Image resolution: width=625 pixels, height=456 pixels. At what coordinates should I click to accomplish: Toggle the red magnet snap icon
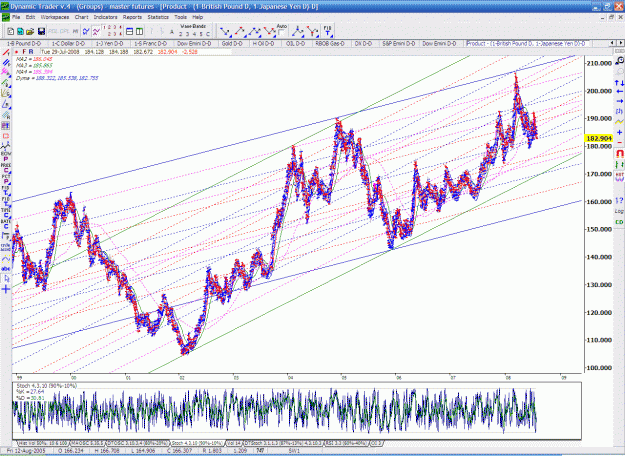619,153
